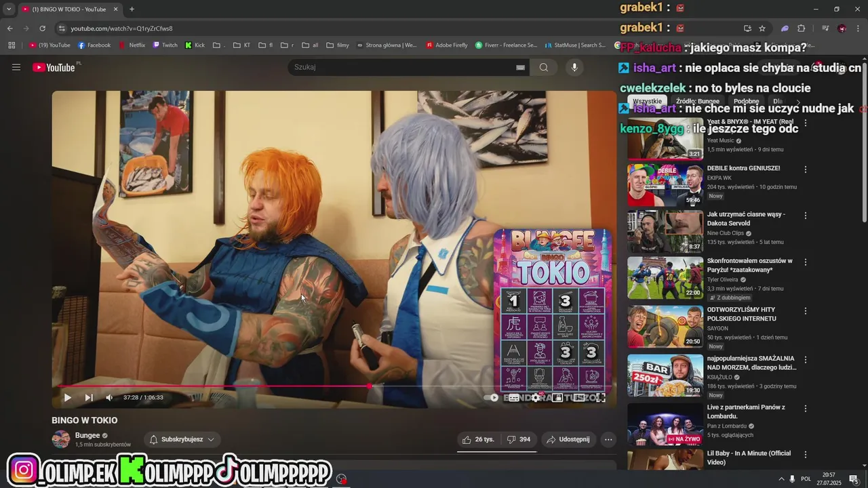Viewport: 868px width, 488px height.
Task: Mute the video volume
Action: pyautogui.click(x=109, y=398)
